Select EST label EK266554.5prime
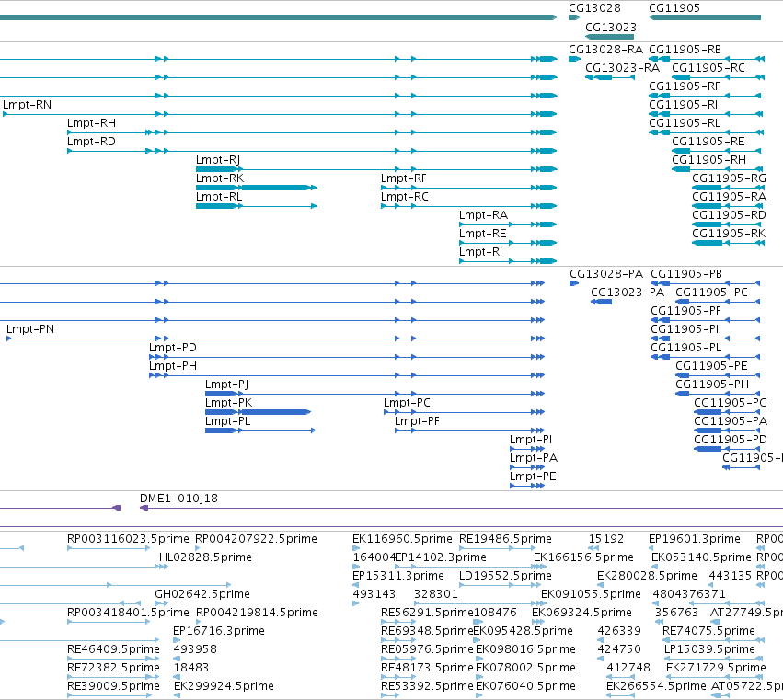This screenshot has height=700, width=783. point(656,686)
